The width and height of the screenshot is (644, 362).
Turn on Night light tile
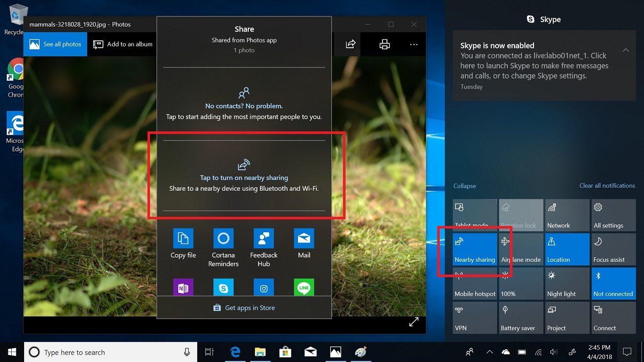click(x=567, y=284)
